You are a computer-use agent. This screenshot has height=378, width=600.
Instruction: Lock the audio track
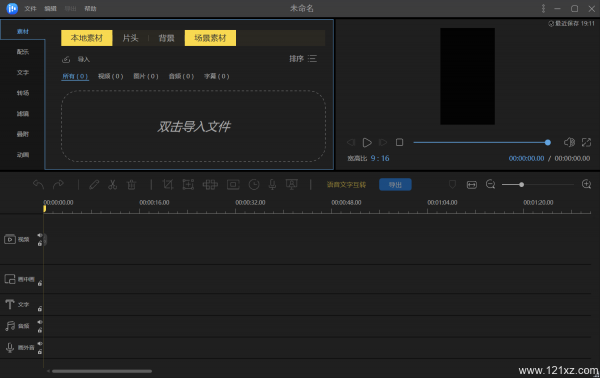pyautogui.click(x=40, y=330)
